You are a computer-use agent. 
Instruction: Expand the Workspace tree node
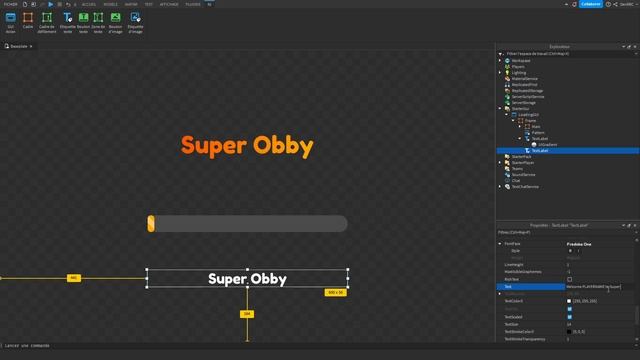(x=500, y=60)
